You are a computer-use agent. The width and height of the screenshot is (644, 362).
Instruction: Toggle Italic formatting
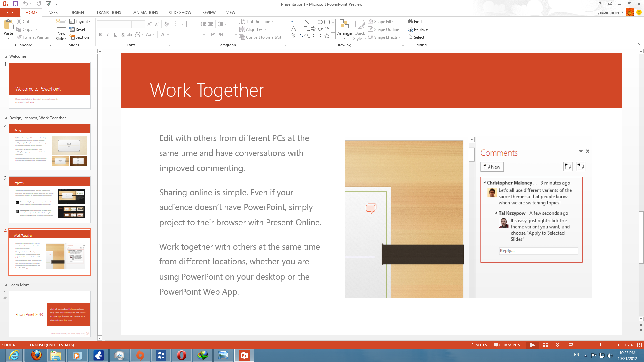(108, 35)
